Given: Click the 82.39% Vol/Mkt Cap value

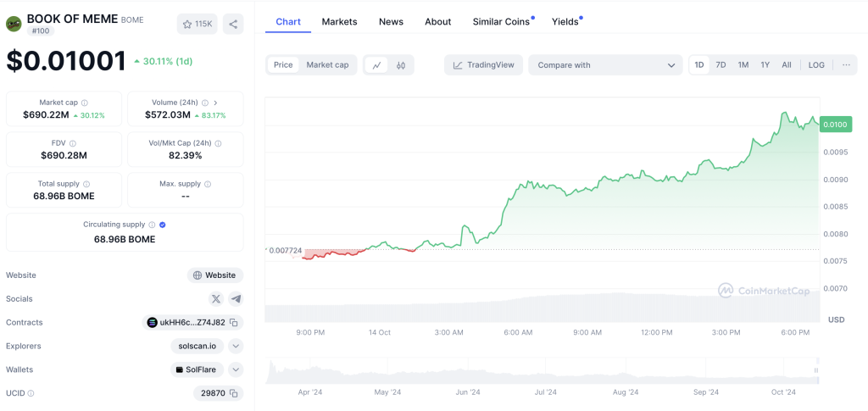Looking at the screenshot, I should (186, 155).
